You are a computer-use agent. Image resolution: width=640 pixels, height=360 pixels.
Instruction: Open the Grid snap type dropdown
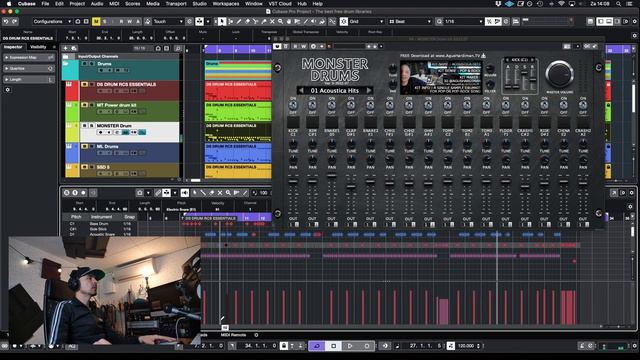[x=367, y=21]
